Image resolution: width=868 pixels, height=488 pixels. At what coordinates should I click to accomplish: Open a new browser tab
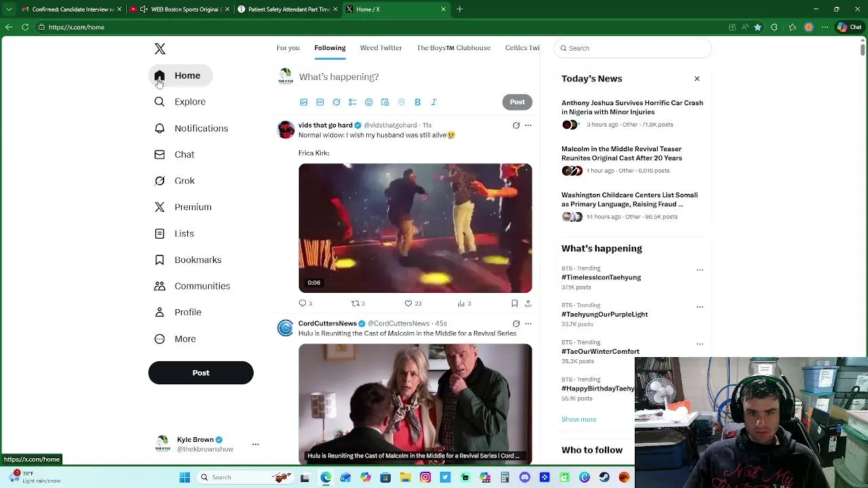click(460, 9)
